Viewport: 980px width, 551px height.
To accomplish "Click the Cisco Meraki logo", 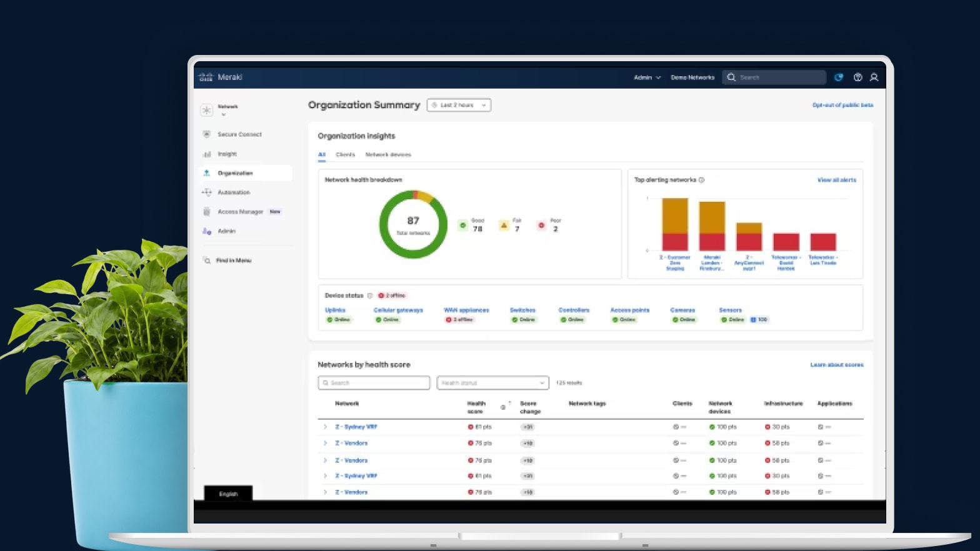I will (x=220, y=77).
